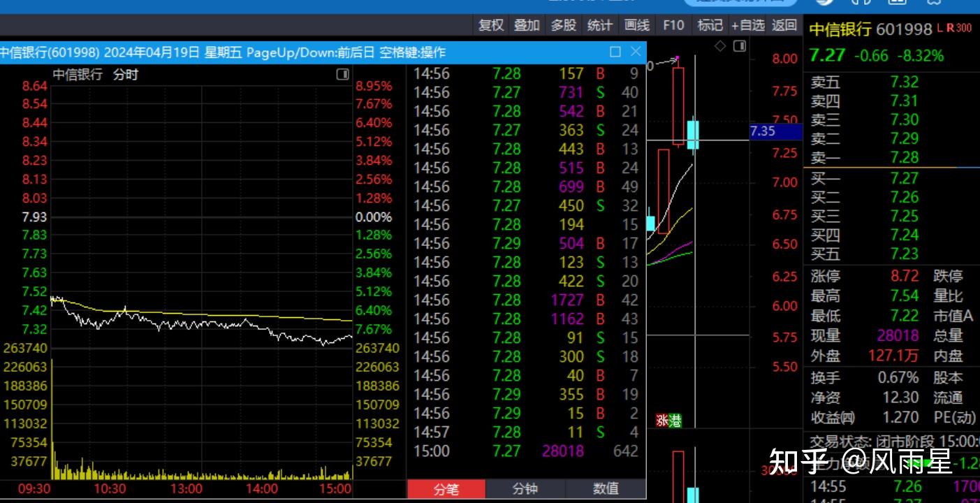The width and height of the screenshot is (980, 503).
Task: Click the L badge beside 601998
Action: coord(940,28)
